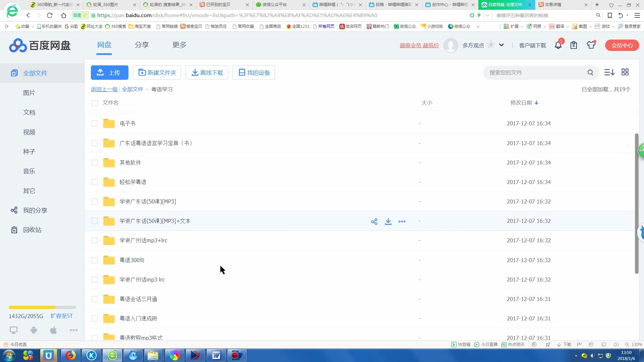This screenshot has width=644, height=362.
Task: Select 全部文件 in sidebar
Action: click(42, 73)
